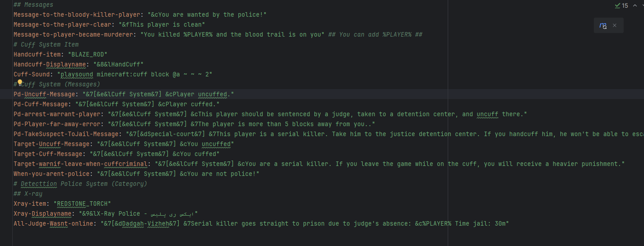Place cursor in REDSTONE_TORCH value
644x246 pixels.
coord(82,203)
